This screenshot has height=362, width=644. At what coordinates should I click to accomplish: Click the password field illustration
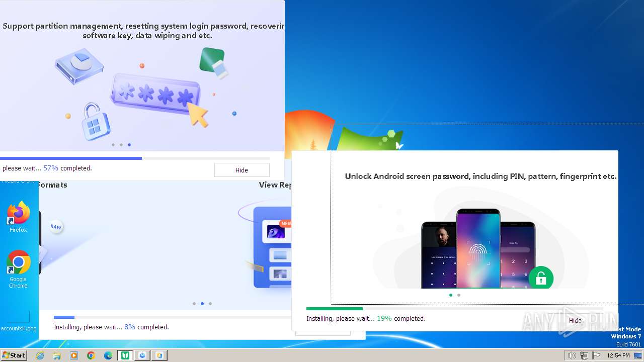tap(155, 94)
